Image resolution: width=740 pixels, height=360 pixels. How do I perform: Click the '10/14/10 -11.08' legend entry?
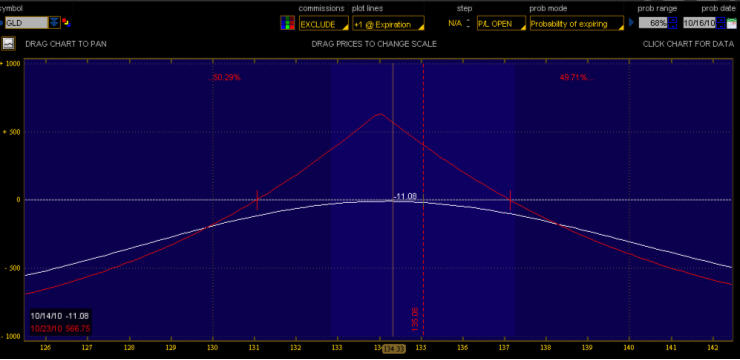[x=59, y=316]
